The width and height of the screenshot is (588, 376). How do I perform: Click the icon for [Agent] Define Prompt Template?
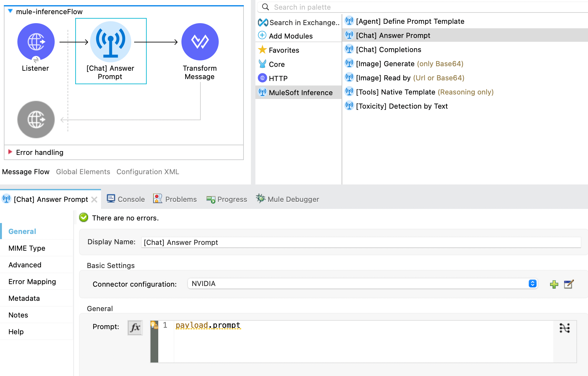point(349,21)
